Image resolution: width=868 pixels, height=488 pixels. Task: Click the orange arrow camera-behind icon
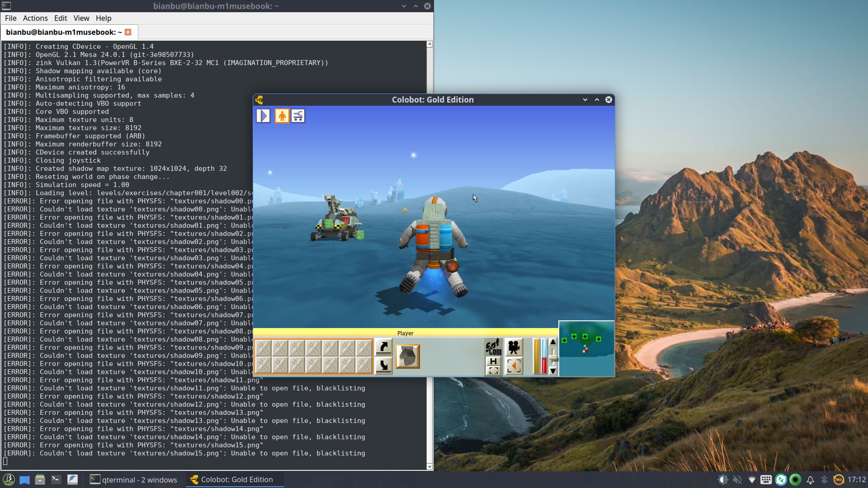(x=514, y=366)
